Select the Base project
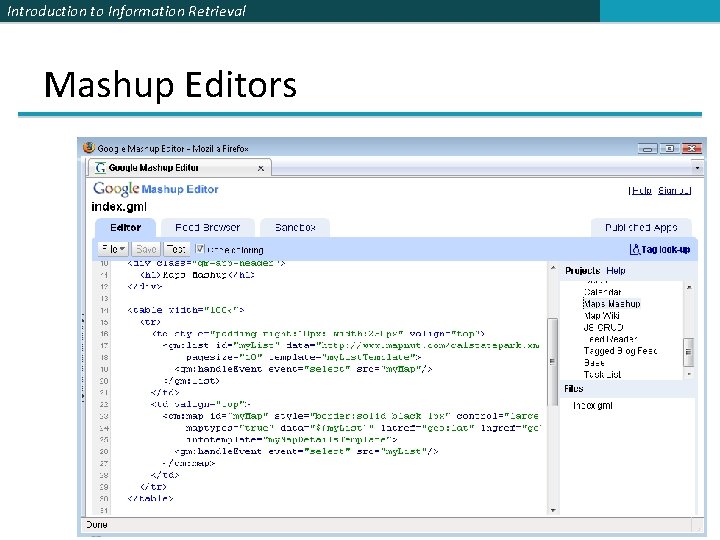720x540 pixels. (x=594, y=363)
